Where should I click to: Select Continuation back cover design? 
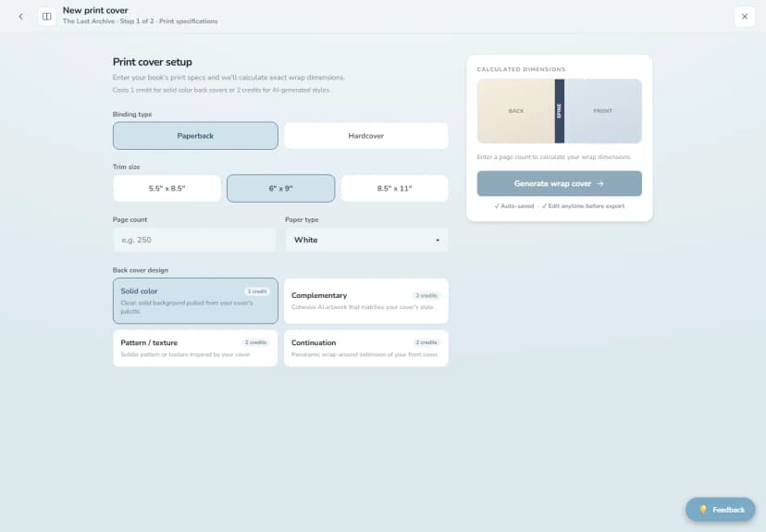(x=366, y=348)
